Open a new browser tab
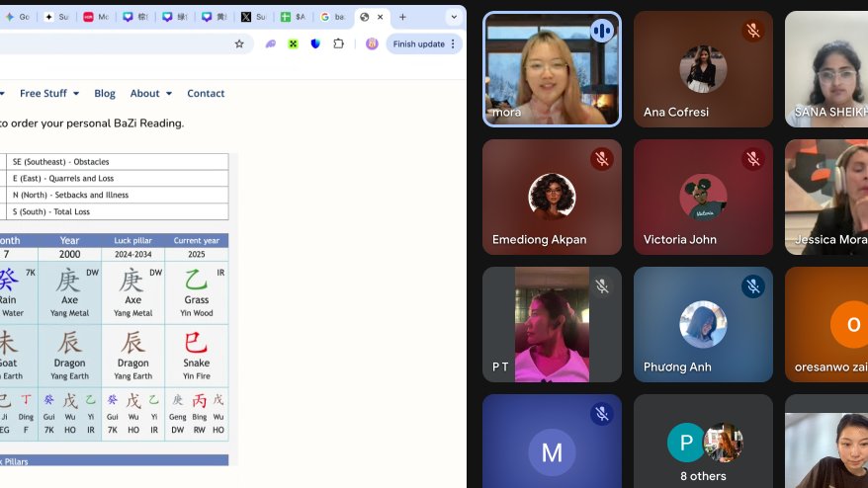The height and width of the screenshot is (488, 868). (402, 17)
